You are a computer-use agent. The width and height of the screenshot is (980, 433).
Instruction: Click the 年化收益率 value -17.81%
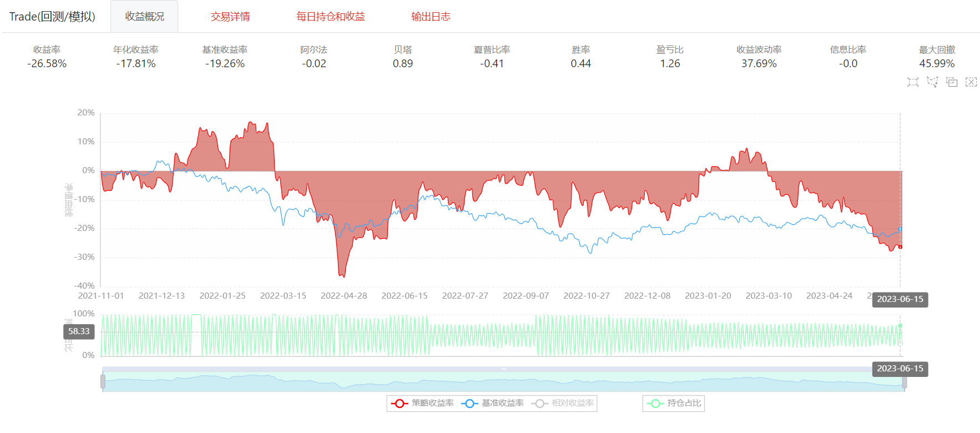[136, 64]
